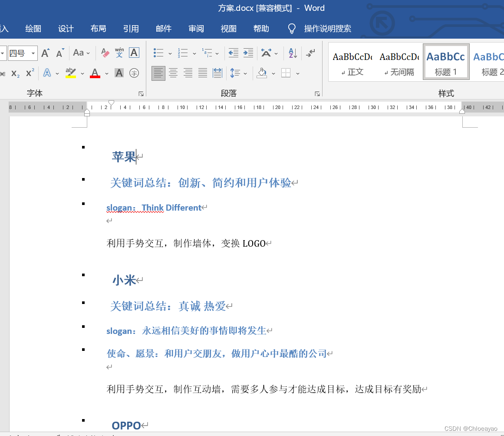This screenshot has width=504, height=436.
Task: Center align the paragraph
Action: tap(173, 73)
